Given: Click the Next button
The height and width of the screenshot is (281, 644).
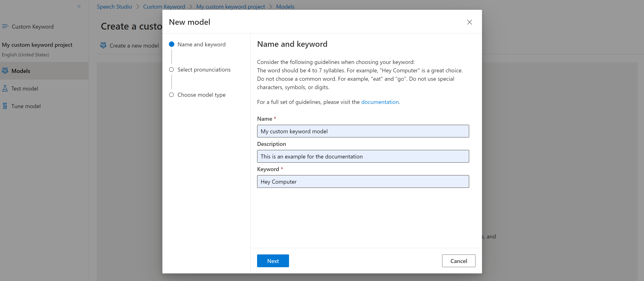Looking at the screenshot, I should click(x=273, y=260).
